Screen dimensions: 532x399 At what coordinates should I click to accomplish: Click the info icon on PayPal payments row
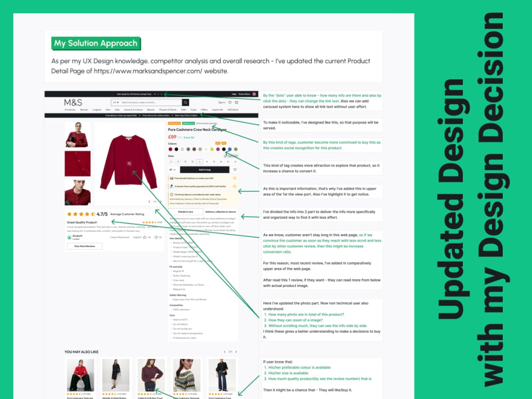(x=235, y=186)
